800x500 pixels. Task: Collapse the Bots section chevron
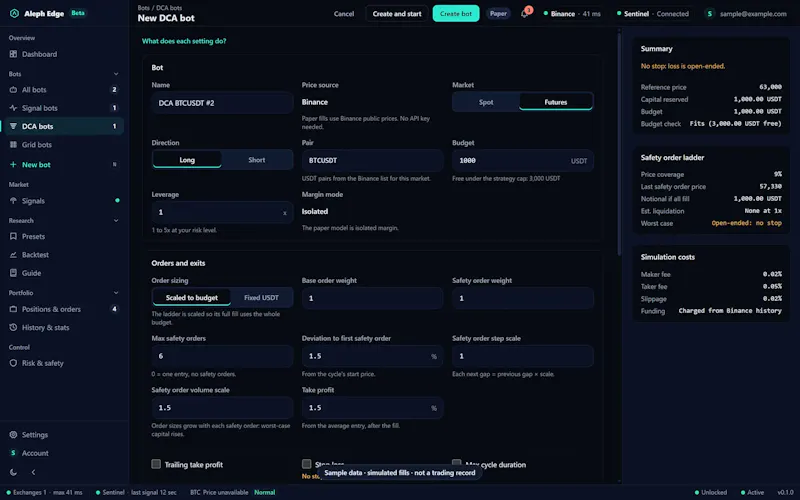click(116, 74)
